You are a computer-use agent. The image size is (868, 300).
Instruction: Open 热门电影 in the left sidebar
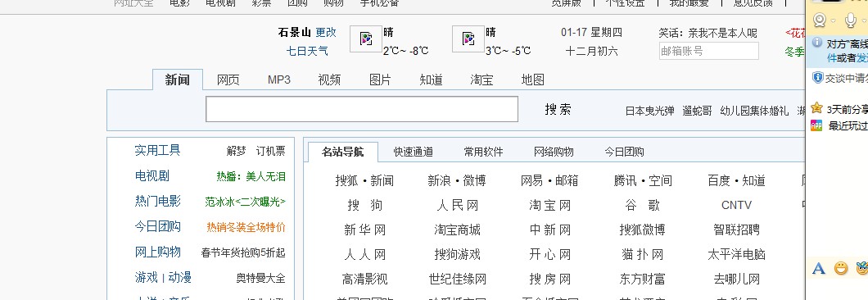point(158,202)
